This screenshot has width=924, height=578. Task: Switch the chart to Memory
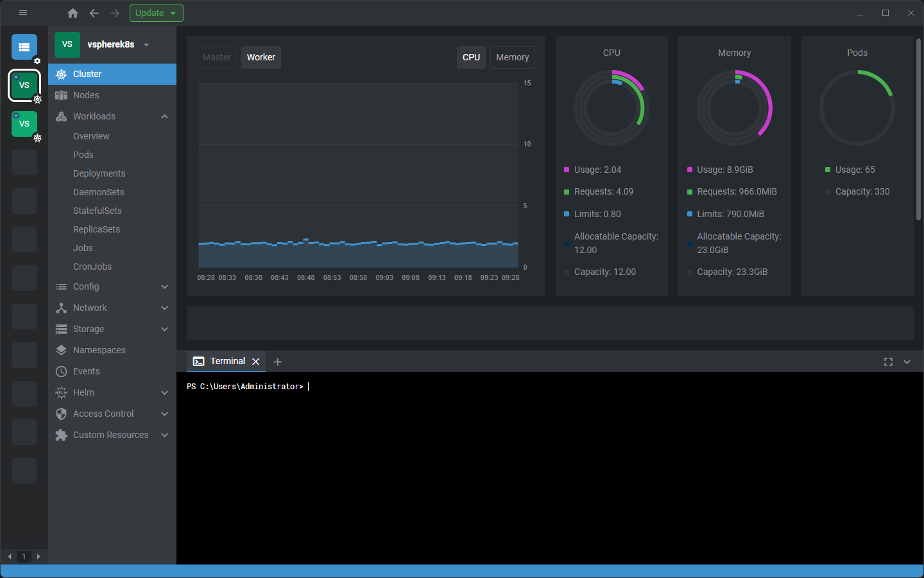click(512, 57)
